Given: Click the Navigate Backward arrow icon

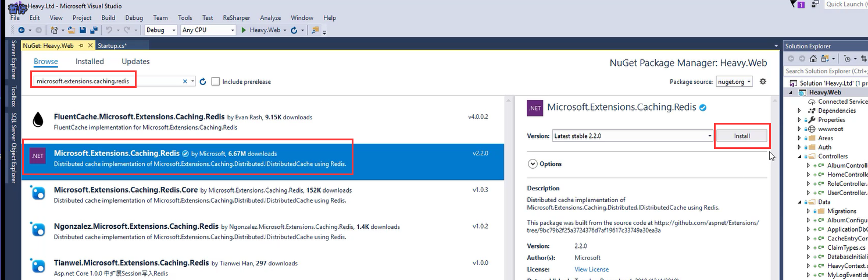Looking at the screenshot, I should pos(22,30).
